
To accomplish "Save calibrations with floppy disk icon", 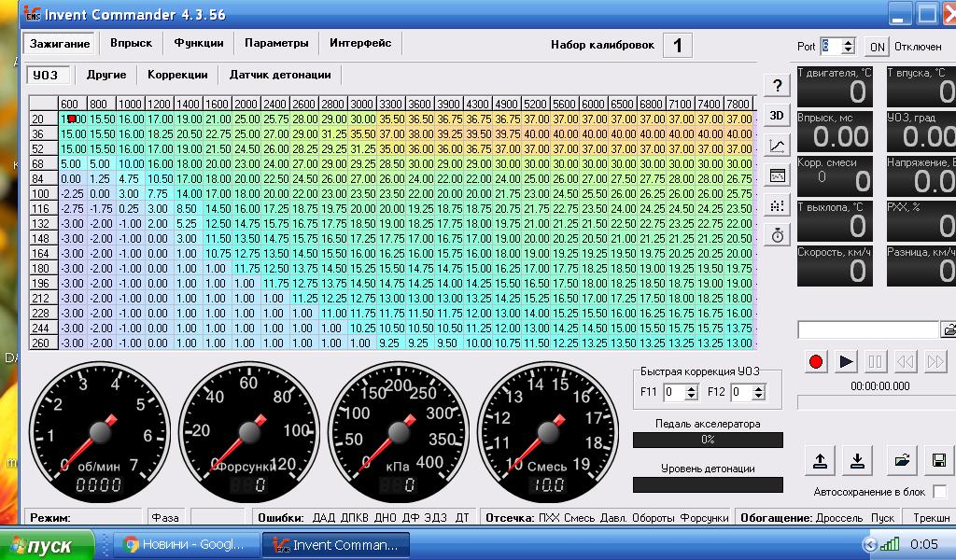I will tap(939, 460).
